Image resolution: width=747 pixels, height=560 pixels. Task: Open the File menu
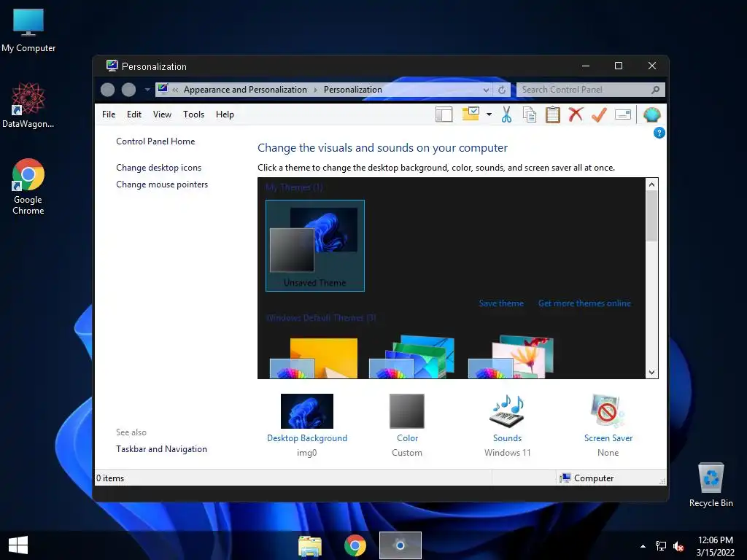[x=109, y=114]
